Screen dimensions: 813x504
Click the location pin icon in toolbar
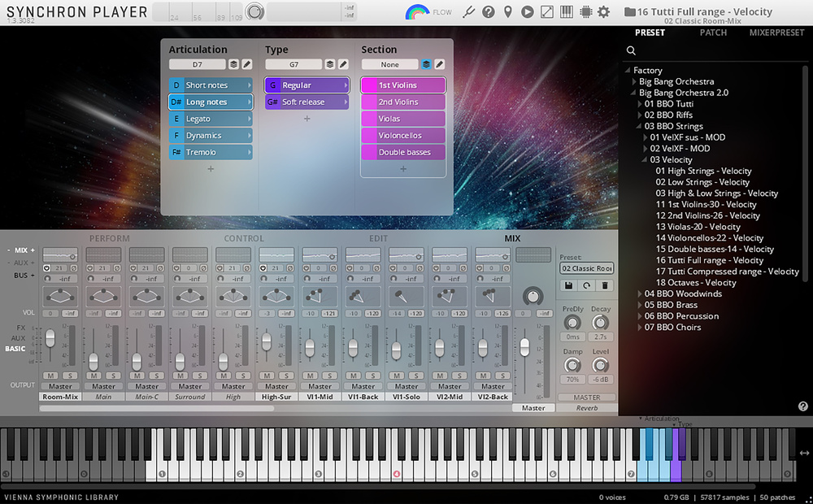507,11
